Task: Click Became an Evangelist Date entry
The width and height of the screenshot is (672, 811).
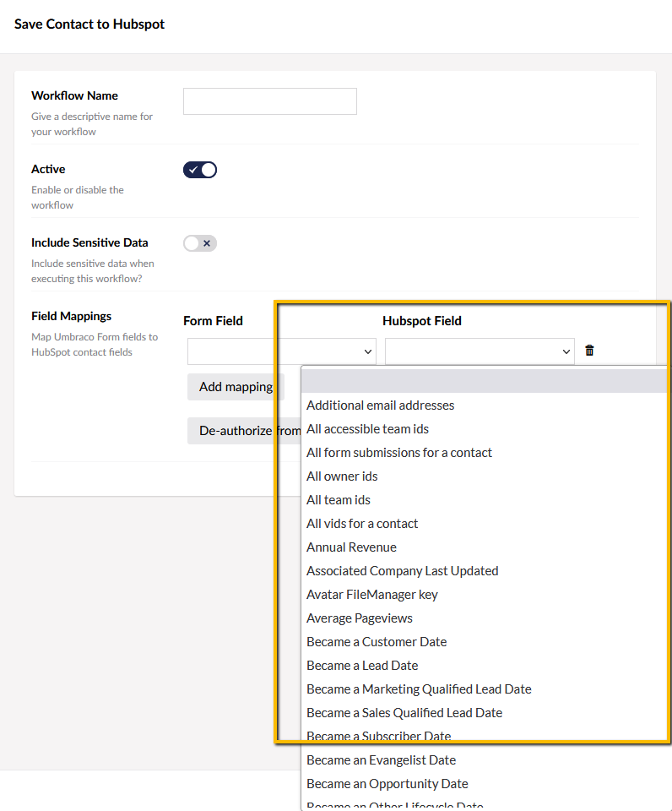Action: click(381, 759)
